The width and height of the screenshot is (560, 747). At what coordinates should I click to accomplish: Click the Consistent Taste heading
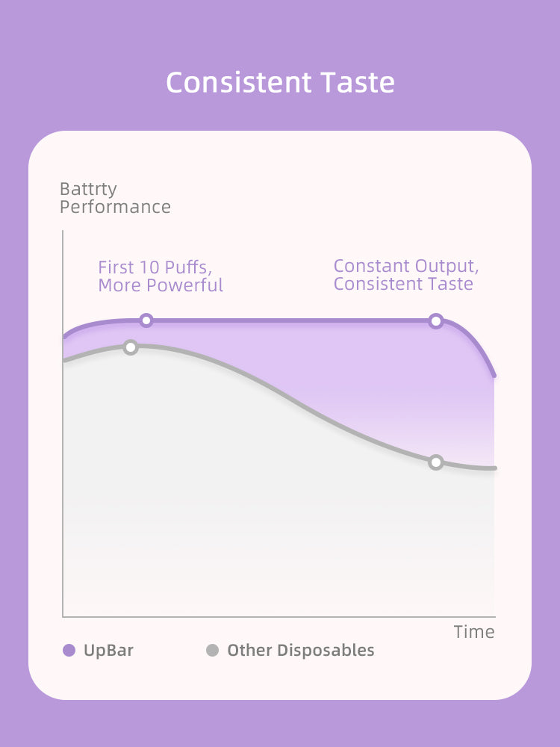[x=280, y=82]
